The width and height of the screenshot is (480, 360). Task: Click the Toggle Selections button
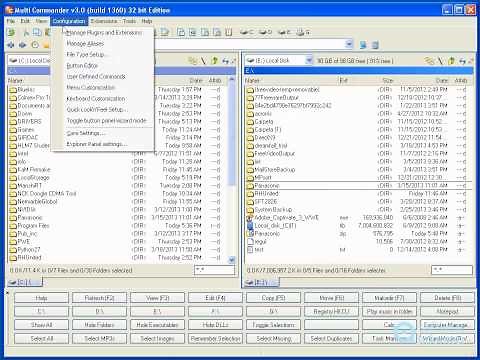point(273,325)
